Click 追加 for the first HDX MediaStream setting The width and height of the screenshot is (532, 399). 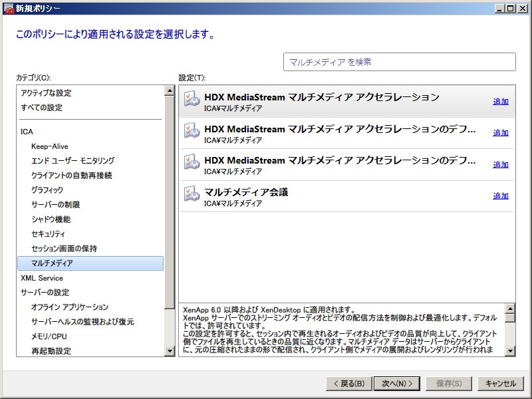(500, 102)
